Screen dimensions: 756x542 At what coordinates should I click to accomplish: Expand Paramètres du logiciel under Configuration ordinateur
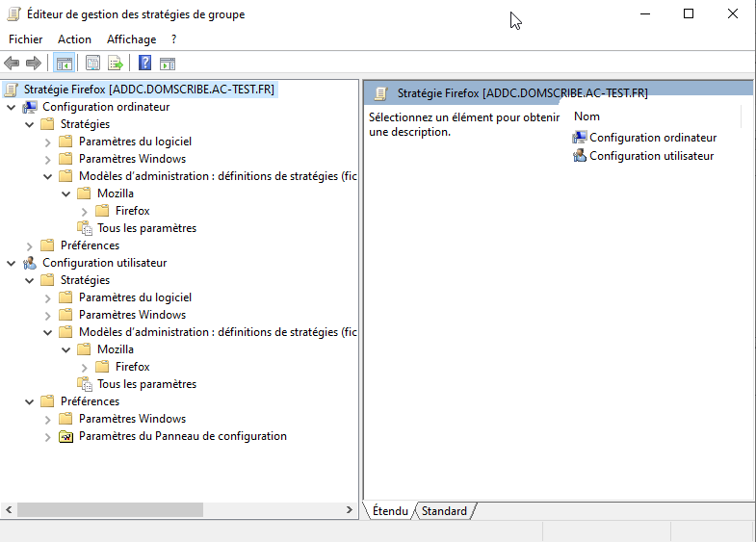tap(48, 142)
